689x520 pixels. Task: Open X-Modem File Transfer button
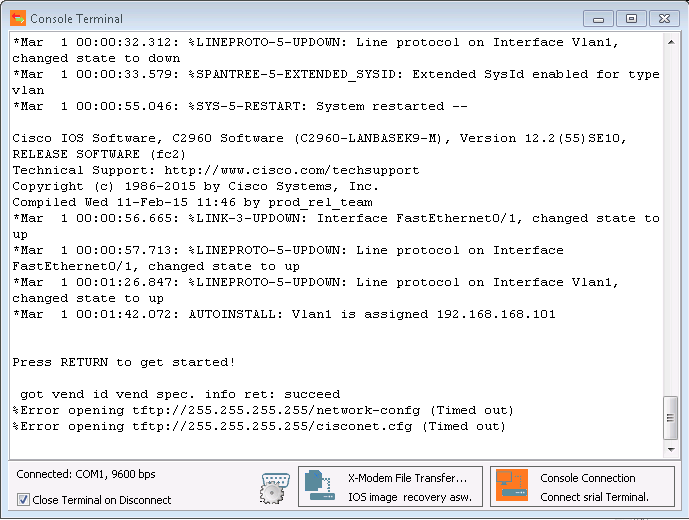[390, 486]
